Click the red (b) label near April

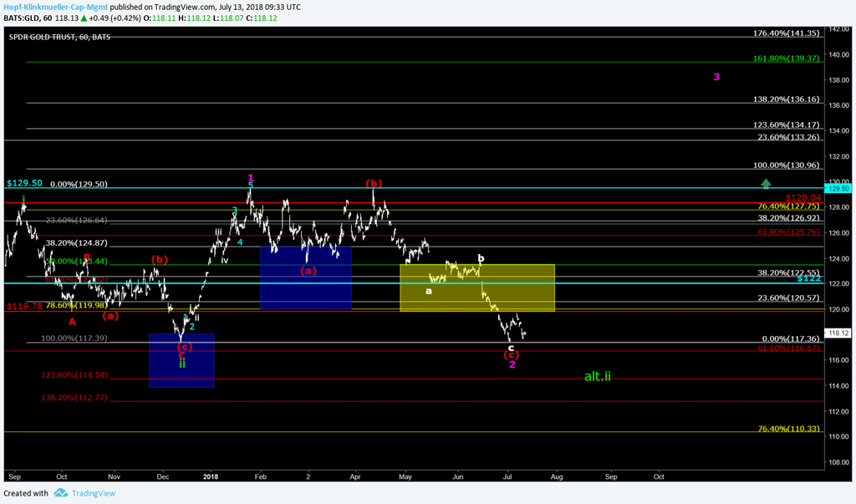coord(374,182)
